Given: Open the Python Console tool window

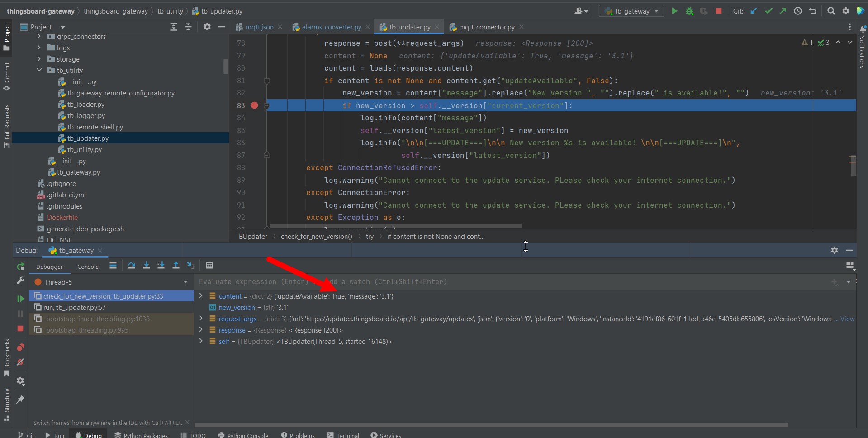Looking at the screenshot, I should (243, 435).
